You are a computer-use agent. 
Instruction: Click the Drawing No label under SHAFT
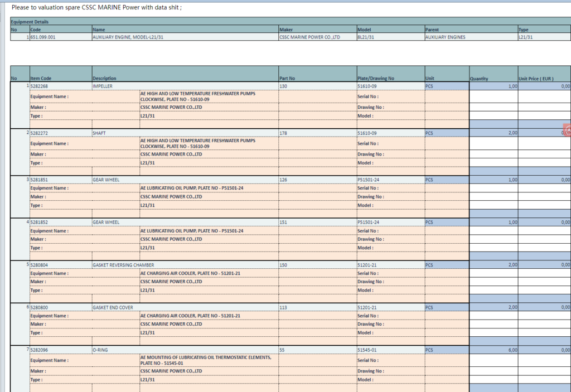point(371,154)
